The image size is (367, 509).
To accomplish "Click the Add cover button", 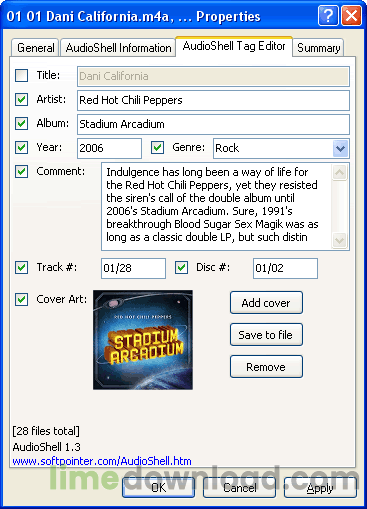I will pos(266,303).
